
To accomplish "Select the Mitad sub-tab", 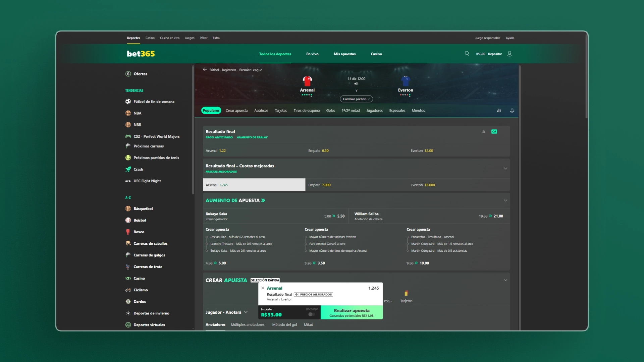I will click(x=308, y=325).
